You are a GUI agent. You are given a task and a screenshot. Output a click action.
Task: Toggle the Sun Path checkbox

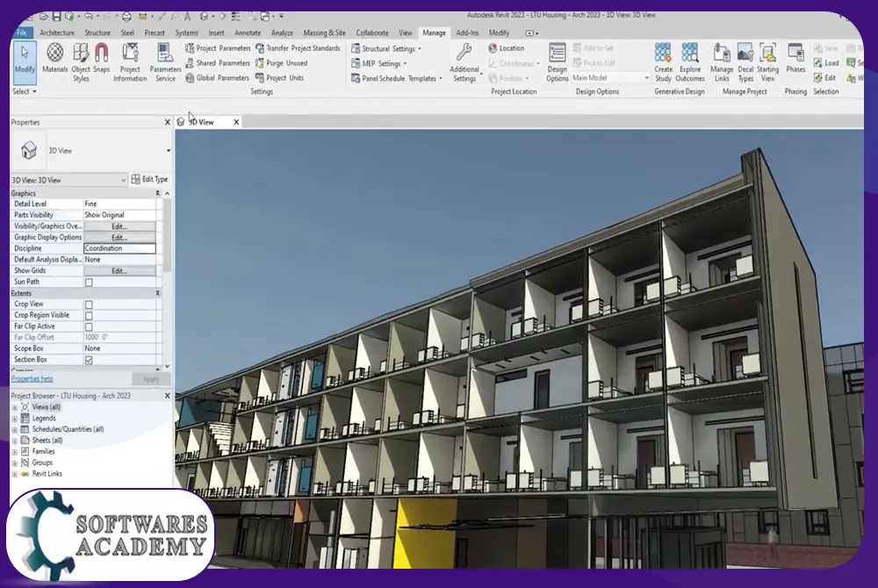point(89,283)
